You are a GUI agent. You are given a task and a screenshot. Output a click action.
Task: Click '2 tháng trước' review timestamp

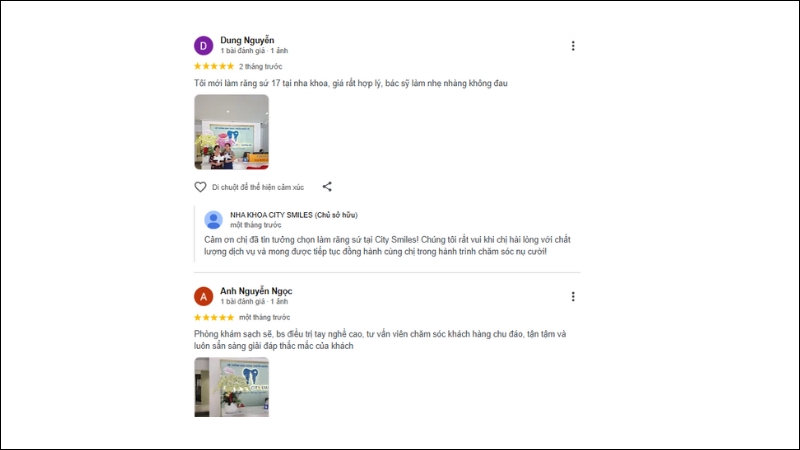click(260, 66)
